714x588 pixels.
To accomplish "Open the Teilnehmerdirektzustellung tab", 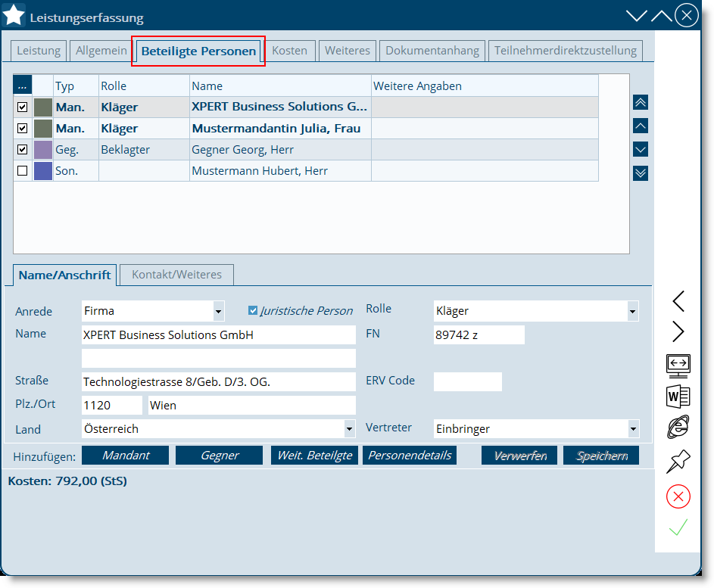I will (566, 51).
